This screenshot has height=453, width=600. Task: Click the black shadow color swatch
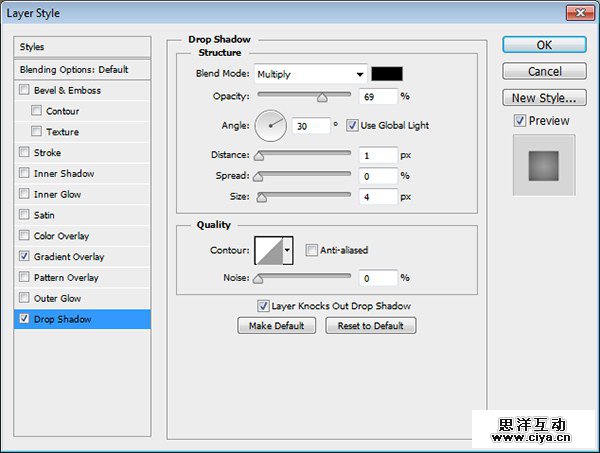385,74
